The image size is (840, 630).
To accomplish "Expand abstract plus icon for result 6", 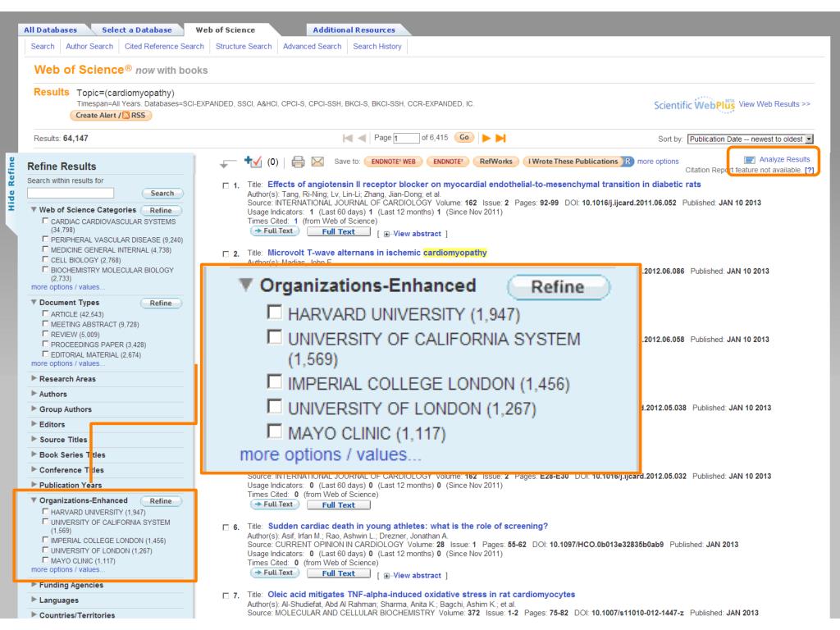I will [x=387, y=576].
